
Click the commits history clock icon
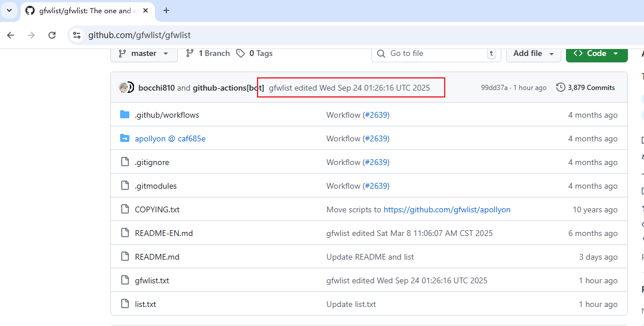point(560,88)
